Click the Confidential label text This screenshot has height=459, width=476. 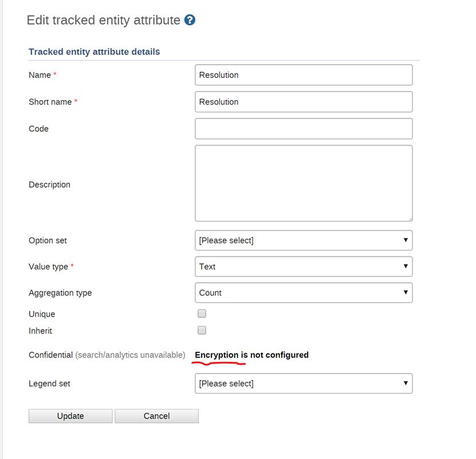pyautogui.click(x=51, y=355)
